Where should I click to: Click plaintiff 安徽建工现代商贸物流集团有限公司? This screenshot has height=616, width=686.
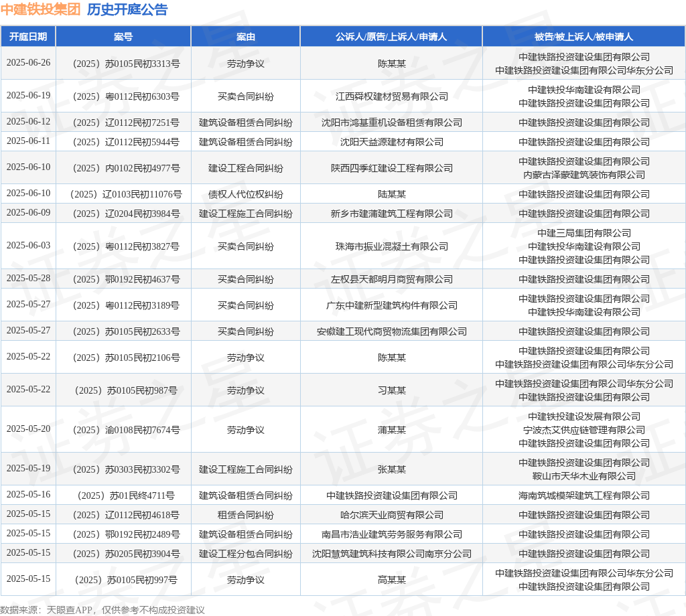tap(391, 332)
